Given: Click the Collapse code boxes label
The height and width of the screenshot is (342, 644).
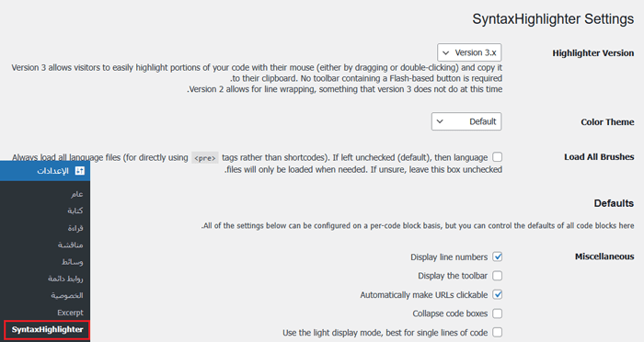Looking at the screenshot, I should coord(450,313).
